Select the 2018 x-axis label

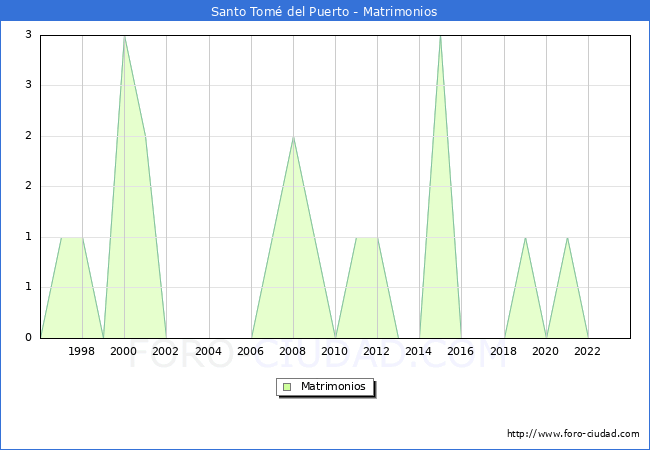coord(504,351)
